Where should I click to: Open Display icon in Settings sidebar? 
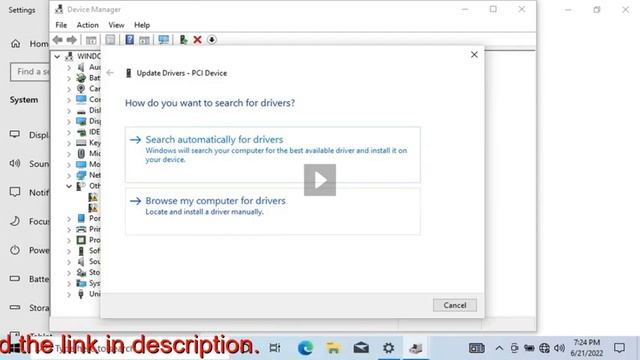click(15, 134)
